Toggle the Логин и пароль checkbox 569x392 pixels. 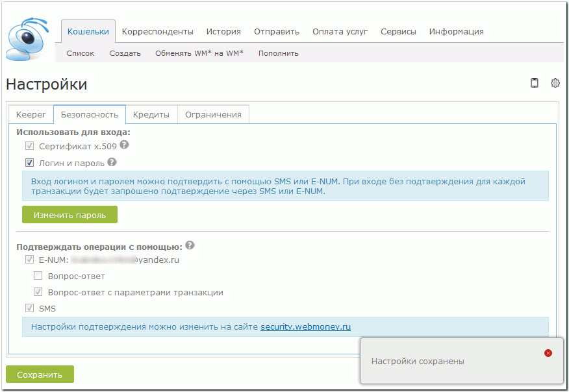tap(29, 163)
